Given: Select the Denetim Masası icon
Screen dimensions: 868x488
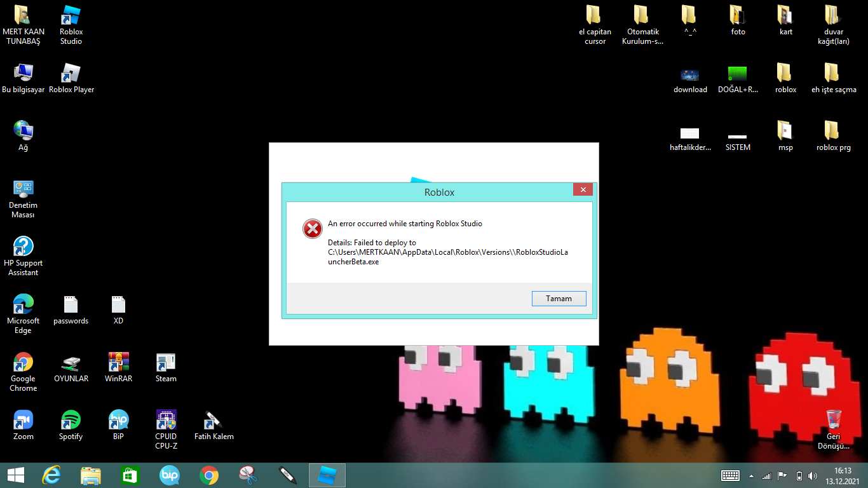Looking at the screenshot, I should pos(24,199).
